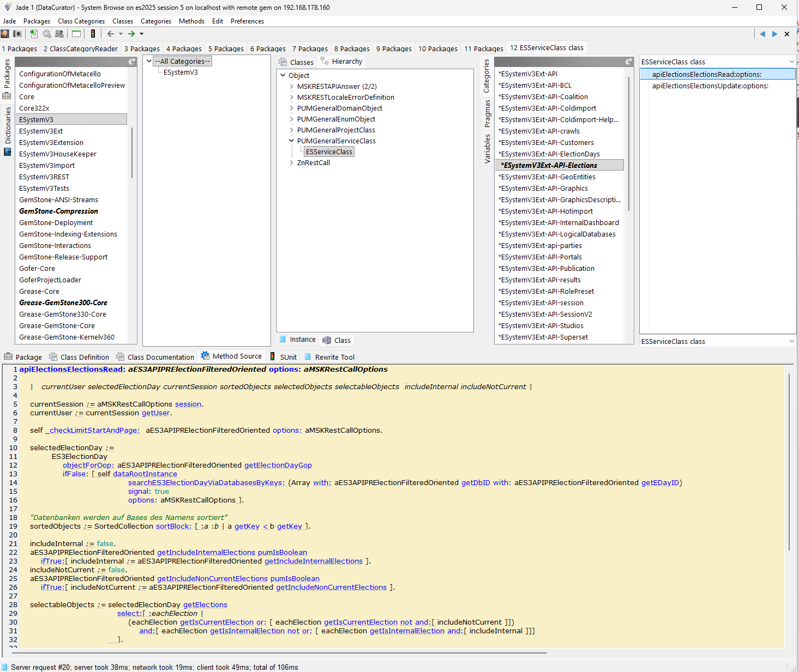Select the *ESystemV3Ext-API-Portals category
The height and width of the screenshot is (672, 799).
pyautogui.click(x=540, y=257)
